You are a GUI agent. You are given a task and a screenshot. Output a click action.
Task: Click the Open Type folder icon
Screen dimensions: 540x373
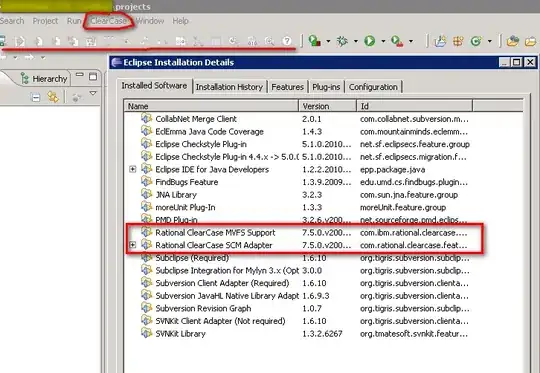coord(513,41)
